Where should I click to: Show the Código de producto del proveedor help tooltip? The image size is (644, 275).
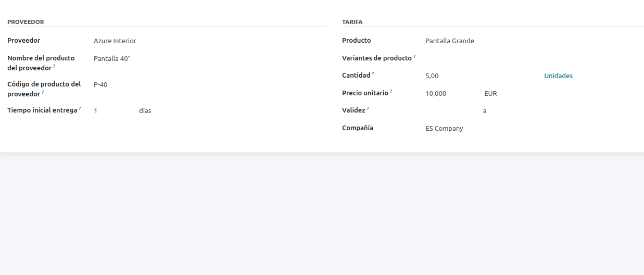click(x=43, y=92)
